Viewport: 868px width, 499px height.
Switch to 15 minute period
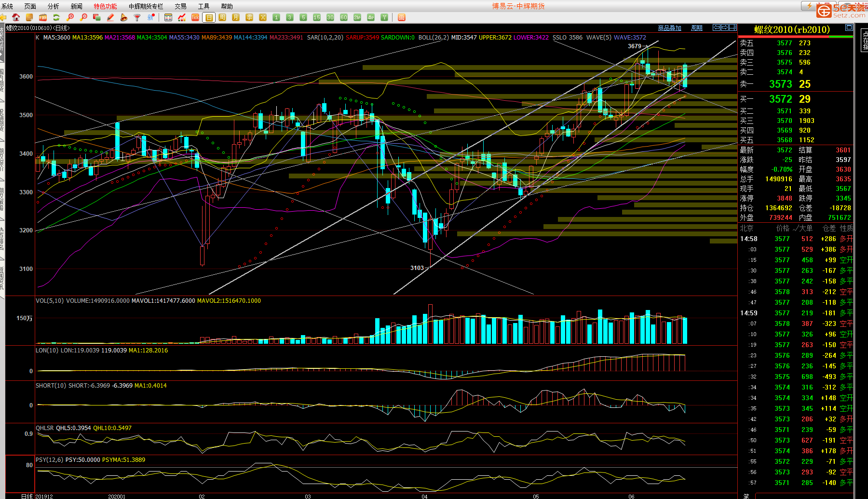[x=317, y=17]
